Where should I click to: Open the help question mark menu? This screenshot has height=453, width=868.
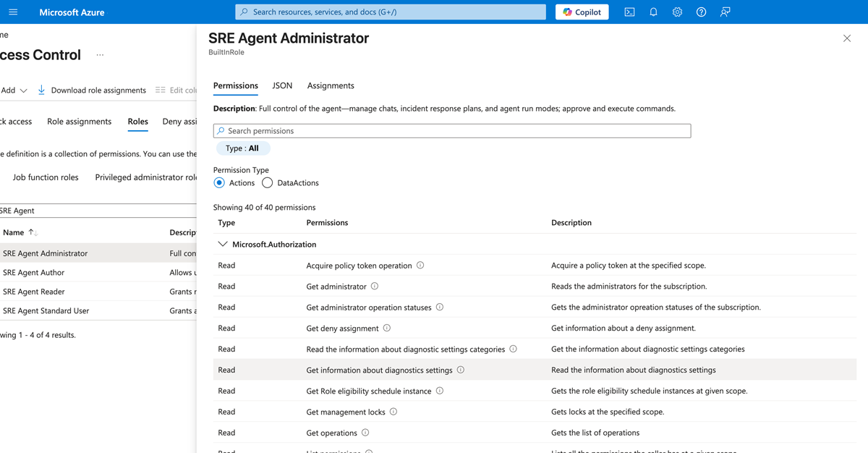click(x=701, y=12)
